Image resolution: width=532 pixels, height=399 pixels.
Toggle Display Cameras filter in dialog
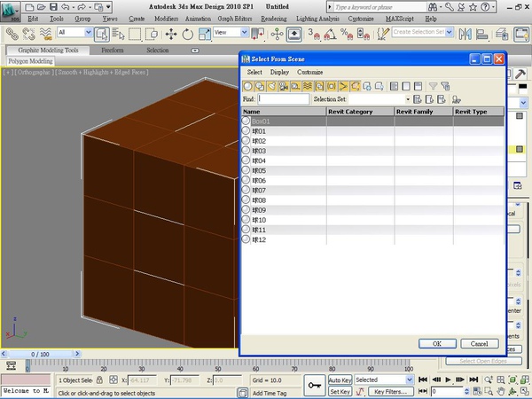(284, 86)
